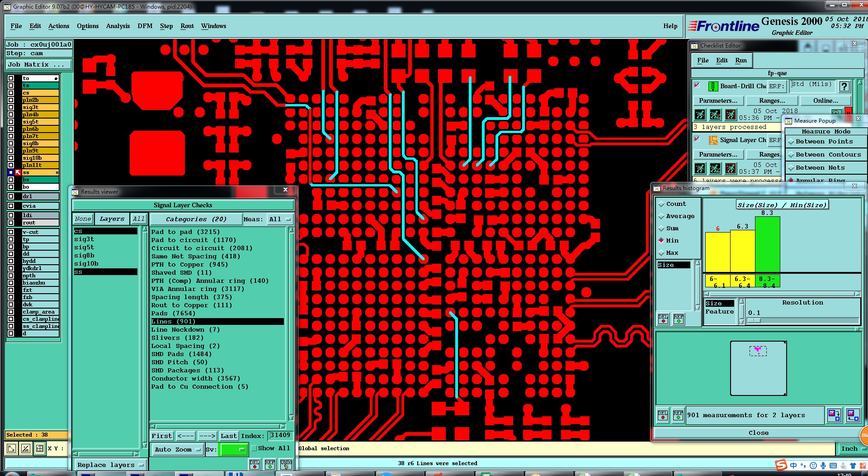Open the Analysis menu
The height and width of the screenshot is (476, 868).
[x=118, y=26]
